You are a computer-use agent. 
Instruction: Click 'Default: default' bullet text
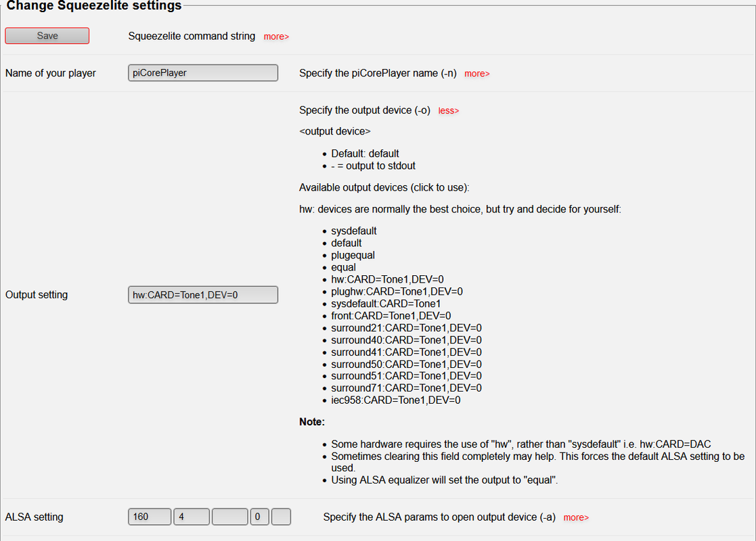pos(365,154)
